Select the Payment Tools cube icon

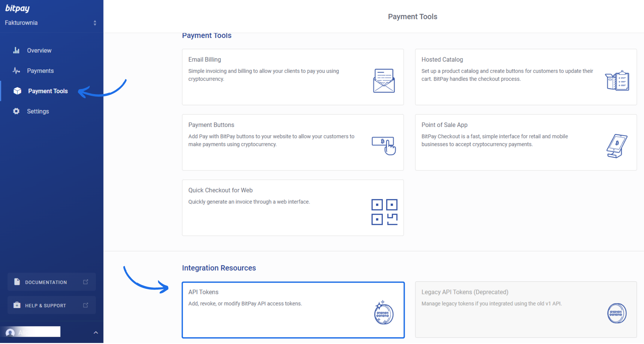point(16,91)
